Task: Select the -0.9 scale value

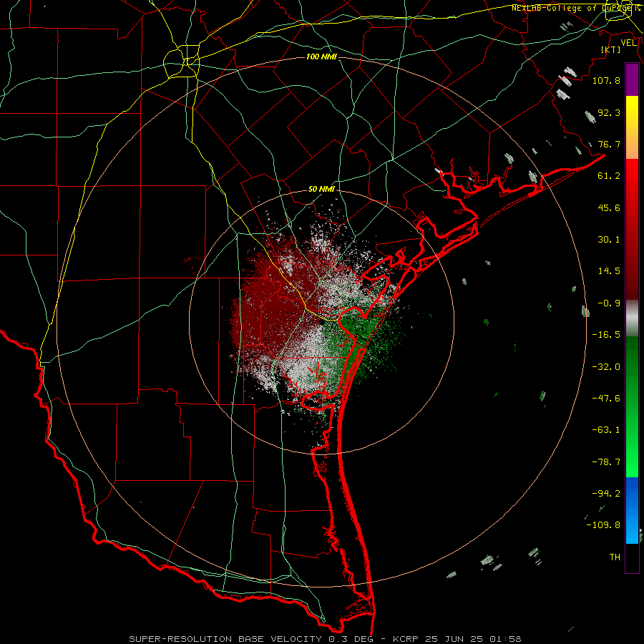Action: click(x=609, y=303)
